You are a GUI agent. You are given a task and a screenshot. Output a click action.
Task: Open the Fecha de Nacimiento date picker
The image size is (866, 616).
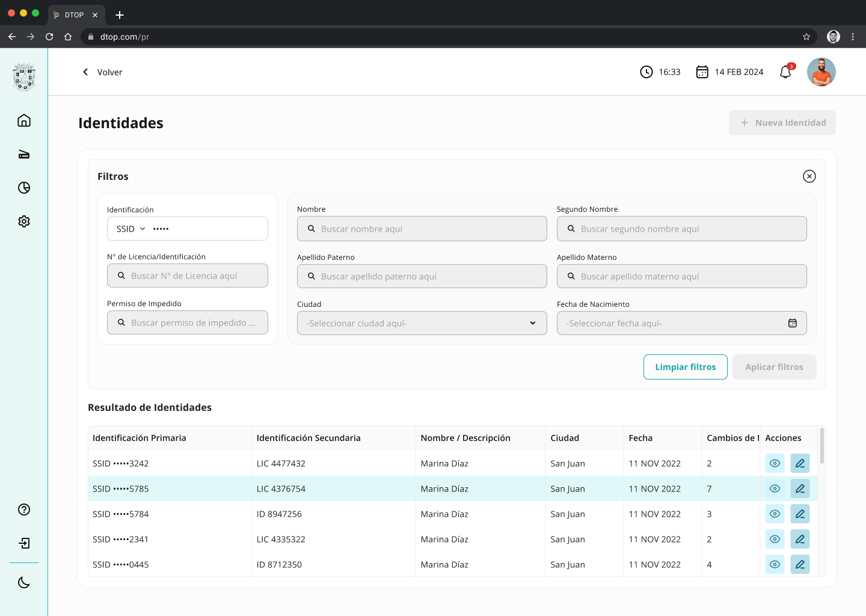792,323
